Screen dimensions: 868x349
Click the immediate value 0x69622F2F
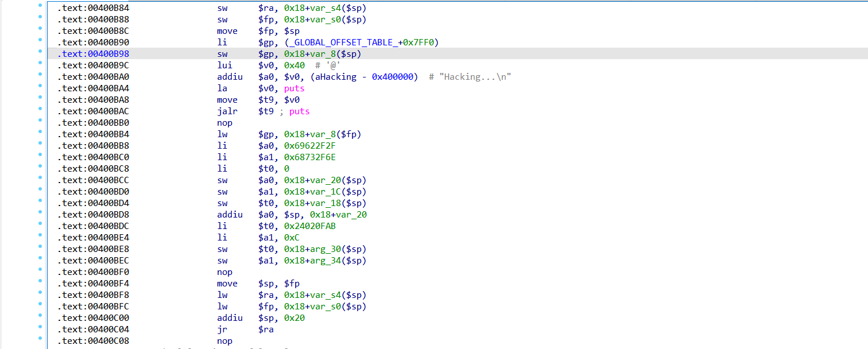309,146
